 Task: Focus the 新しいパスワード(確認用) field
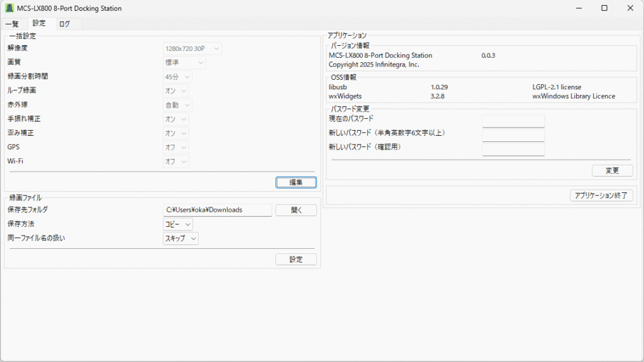pyautogui.click(x=513, y=149)
